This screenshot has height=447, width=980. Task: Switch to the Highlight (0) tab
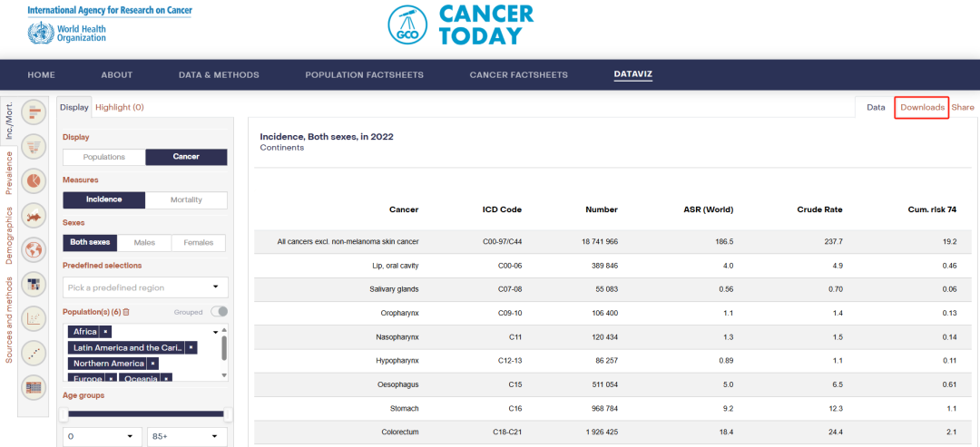120,107
